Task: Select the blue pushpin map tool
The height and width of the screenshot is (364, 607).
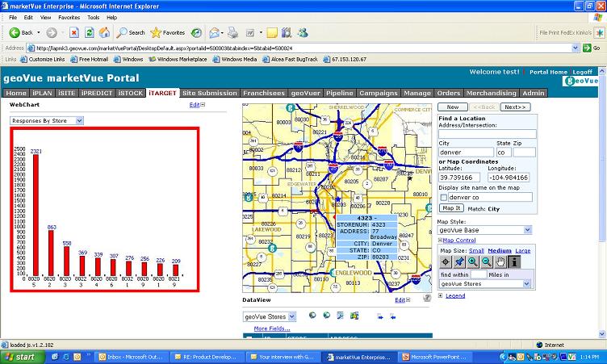Action: pyautogui.click(x=459, y=262)
